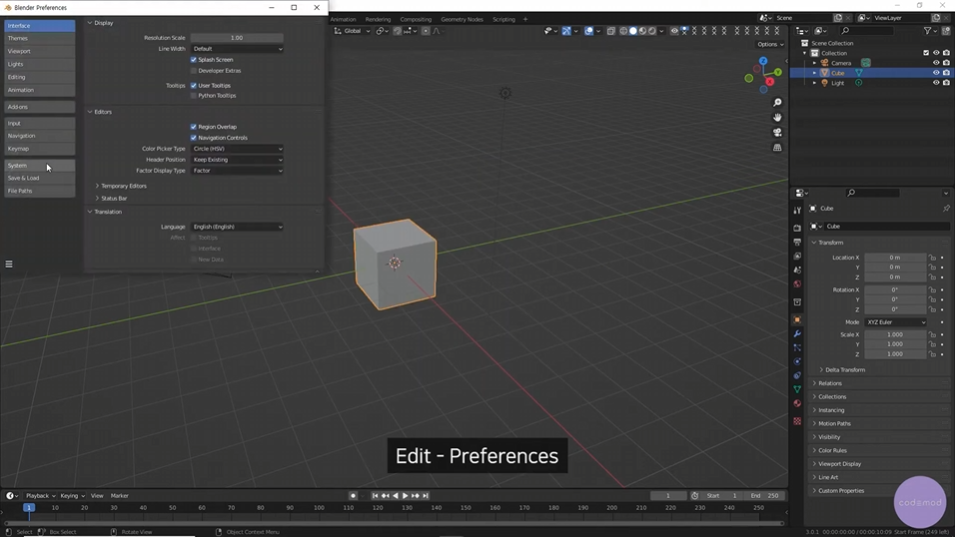Click the auto keying record button
Viewport: 955px width, 537px height.
click(353, 496)
